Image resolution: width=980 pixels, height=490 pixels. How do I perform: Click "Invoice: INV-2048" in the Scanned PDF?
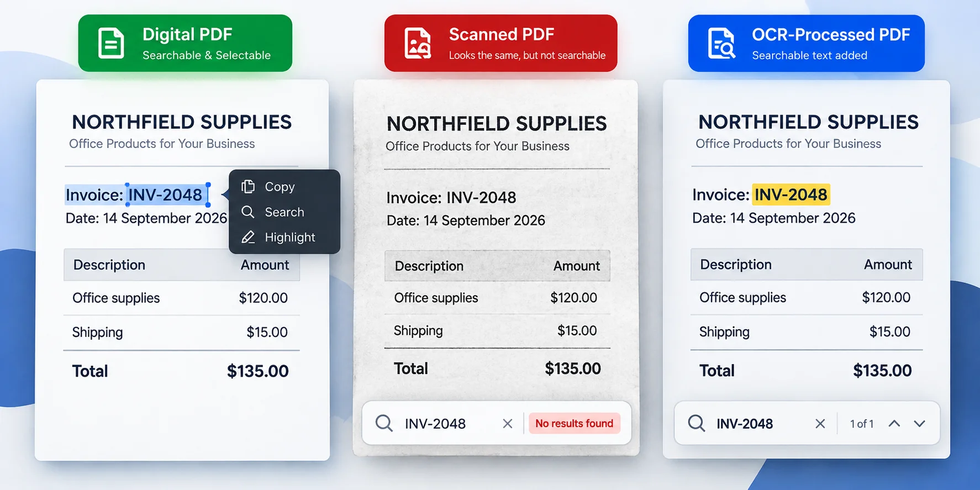451,198
